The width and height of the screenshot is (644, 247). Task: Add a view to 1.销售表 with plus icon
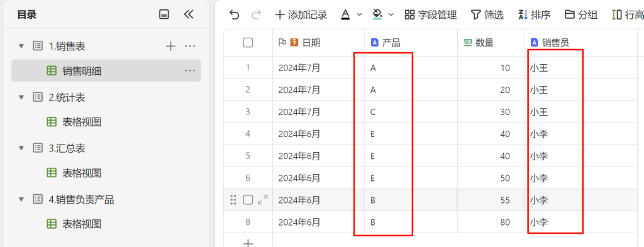170,47
